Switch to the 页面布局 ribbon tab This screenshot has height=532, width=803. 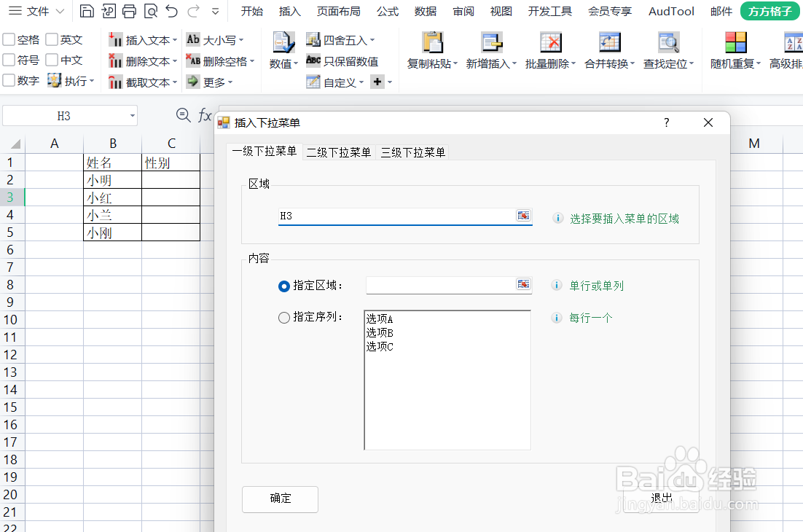point(339,11)
